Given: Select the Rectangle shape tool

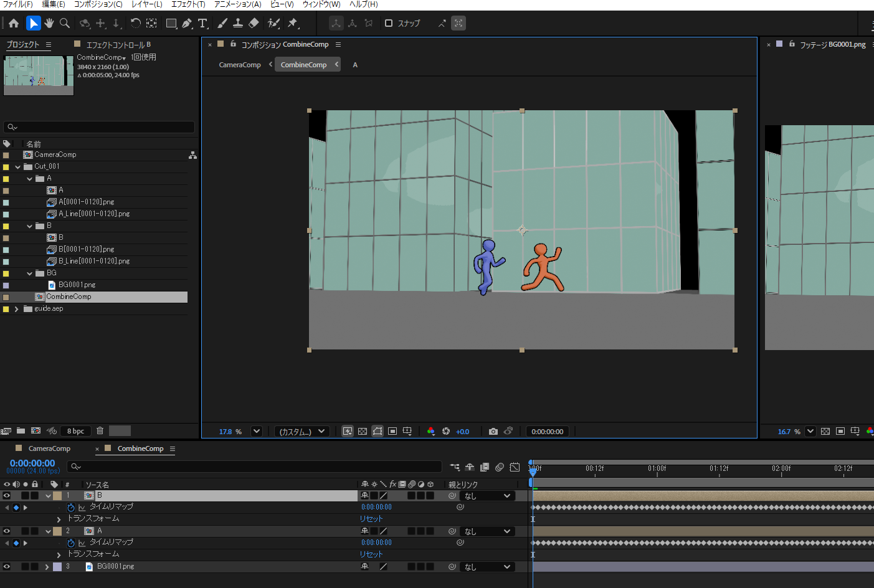Looking at the screenshot, I should [x=171, y=24].
